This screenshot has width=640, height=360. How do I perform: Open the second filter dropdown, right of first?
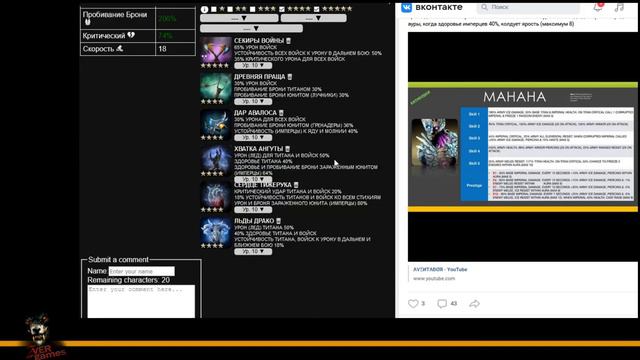point(313,18)
